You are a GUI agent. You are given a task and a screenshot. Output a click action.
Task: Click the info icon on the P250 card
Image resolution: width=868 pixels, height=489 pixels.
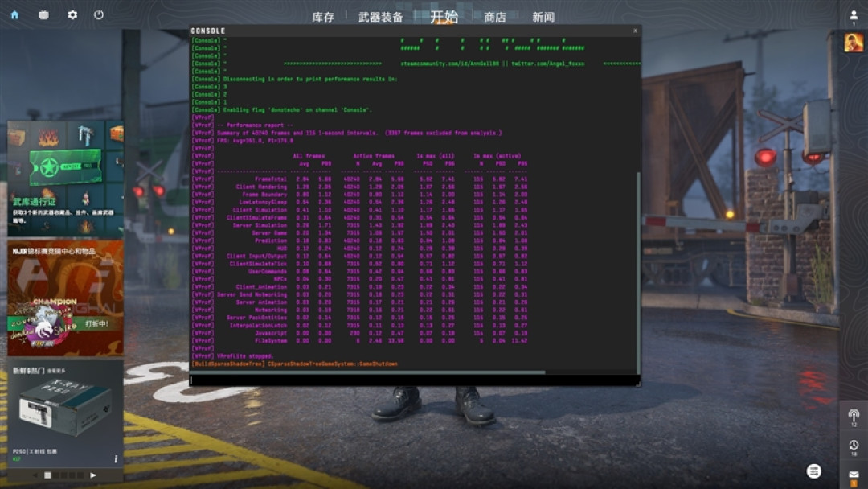click(x=116, y=458)
